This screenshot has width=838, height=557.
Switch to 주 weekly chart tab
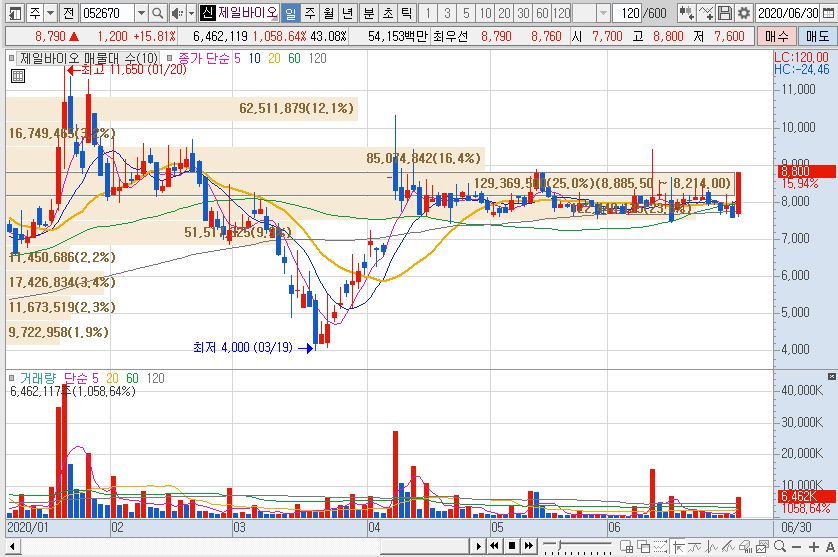[x=310, y=13]
